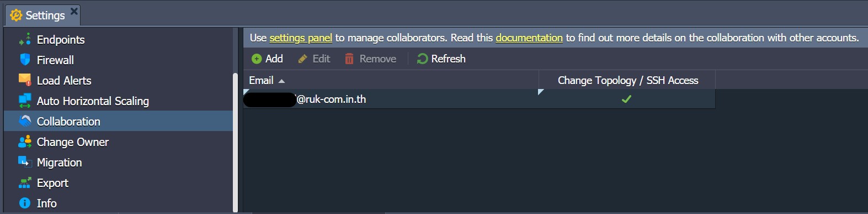The image size is (868, 214).
Task: Click the Endpoints icon in sidebar
Action: (25, 39)
